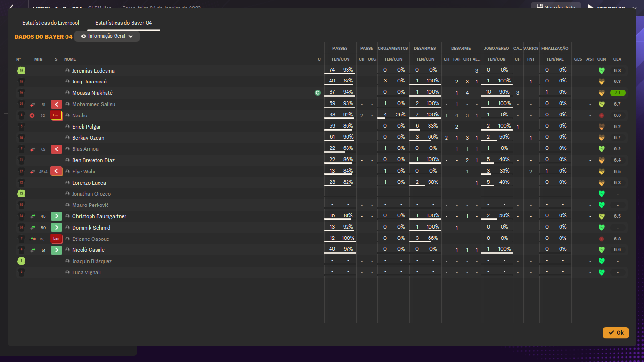The image size is (644, 362).
Task: Sort by the PASSES TEN/CON column
Action: pos(340,59)
